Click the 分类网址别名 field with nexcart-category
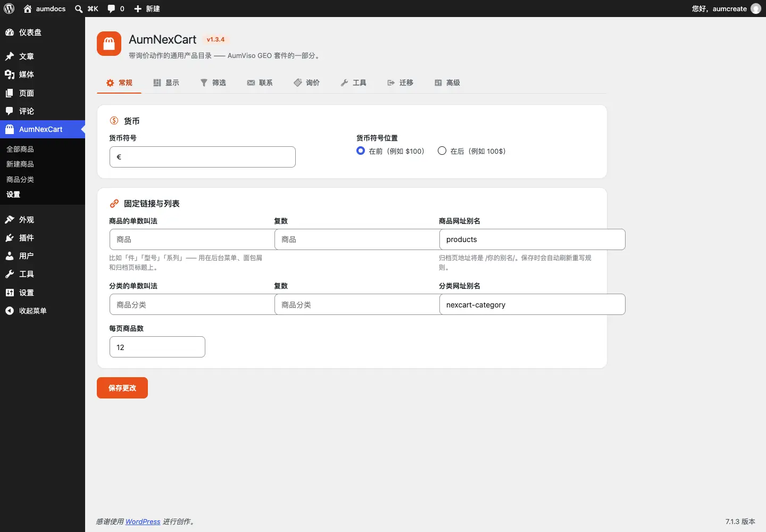Screen dimensions: 766x532 (x=532, y=304)
